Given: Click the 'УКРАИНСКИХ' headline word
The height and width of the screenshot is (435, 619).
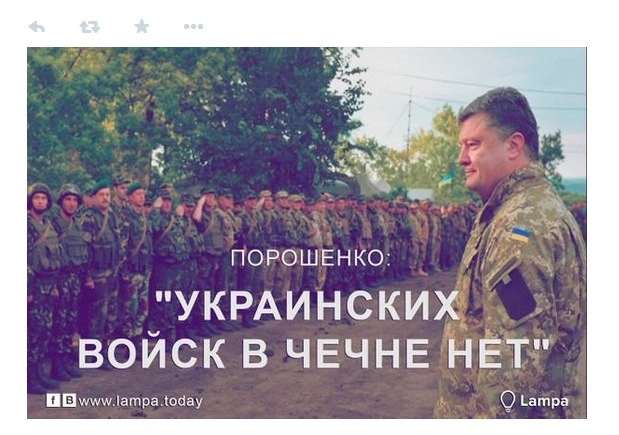Looking at the screenshot, I should click(x=306, y=306).
